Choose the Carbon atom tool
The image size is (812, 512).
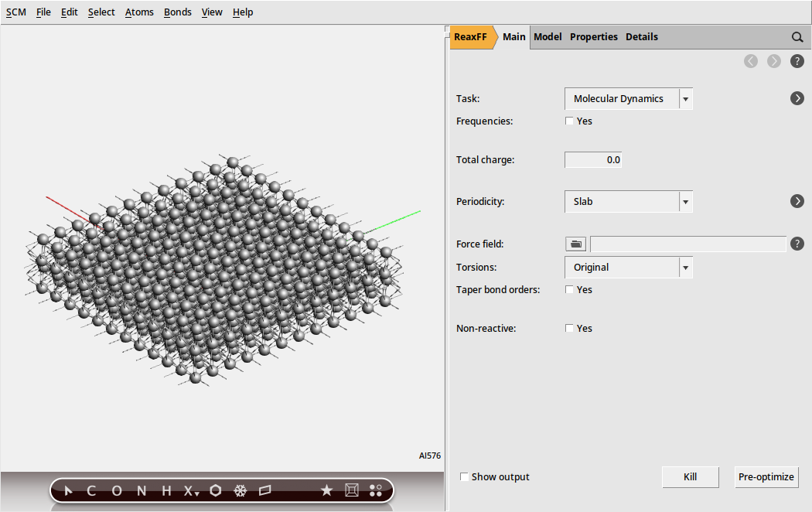pos(91,490)
